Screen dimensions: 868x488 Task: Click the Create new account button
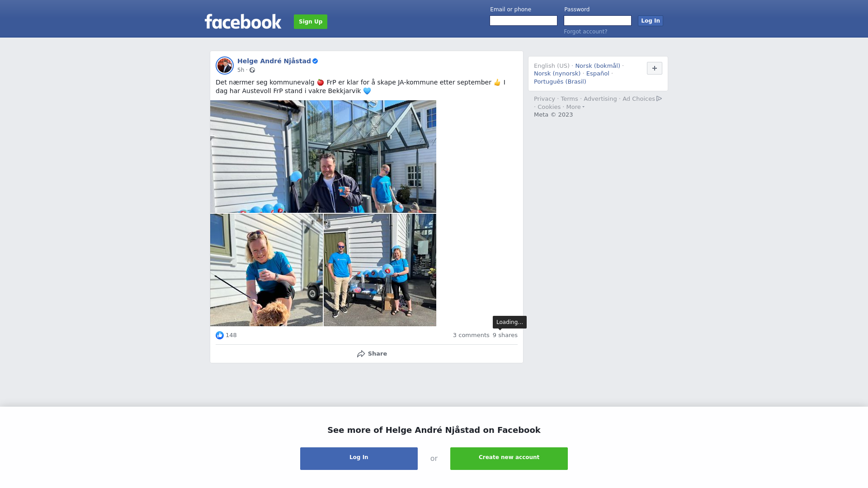[509, 459]
